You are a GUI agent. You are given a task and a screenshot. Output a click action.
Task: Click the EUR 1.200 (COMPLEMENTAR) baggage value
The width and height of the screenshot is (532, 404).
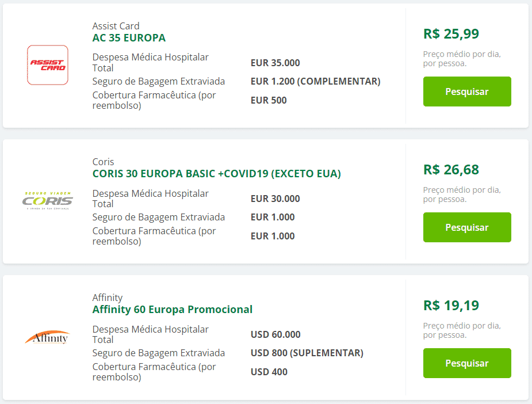click(x=315, y=81)
